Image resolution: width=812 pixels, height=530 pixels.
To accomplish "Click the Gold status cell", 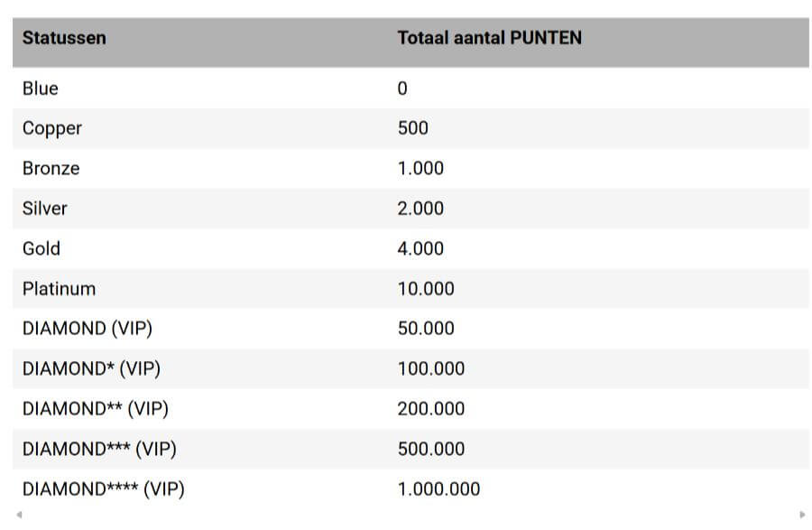I will pos(42,248).
